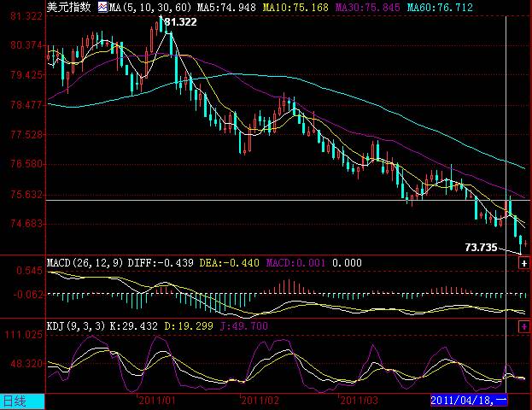532x410 pixels.
Task: Click the 80.374 price axis label
Action: 26,45
